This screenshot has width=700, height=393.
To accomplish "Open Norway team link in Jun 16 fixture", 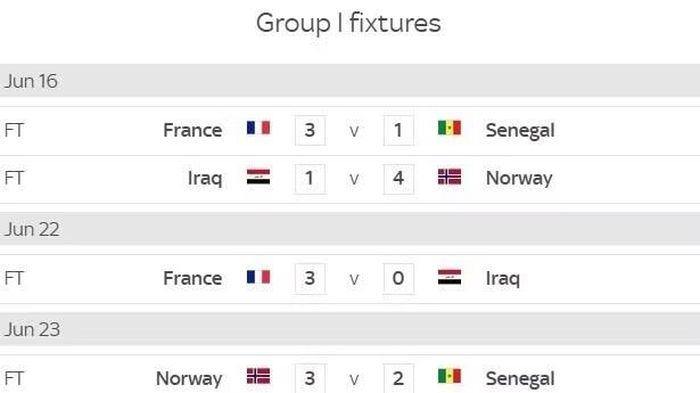I will tap(519, 179).
